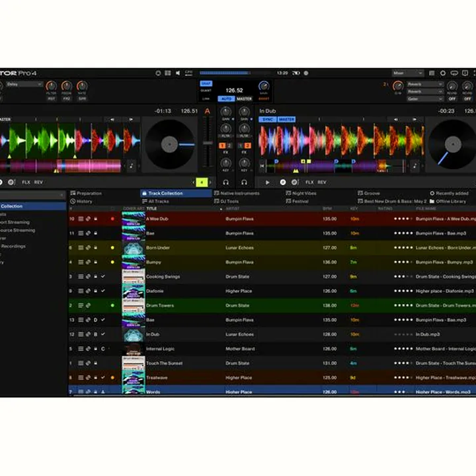Click Deck B skip-to-start icon on stripe
This screenshot has width=476, height=476.
[x=262, y=166]
